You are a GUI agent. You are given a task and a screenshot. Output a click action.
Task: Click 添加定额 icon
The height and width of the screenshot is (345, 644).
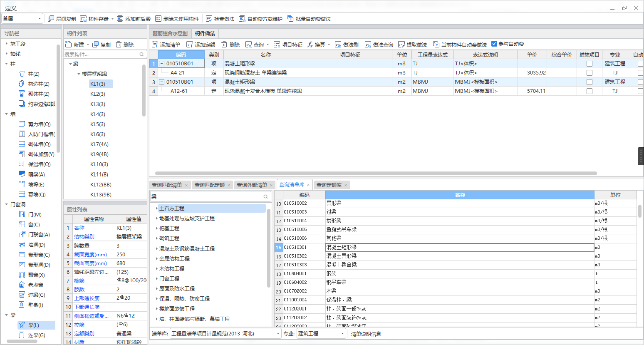[190, 44]
